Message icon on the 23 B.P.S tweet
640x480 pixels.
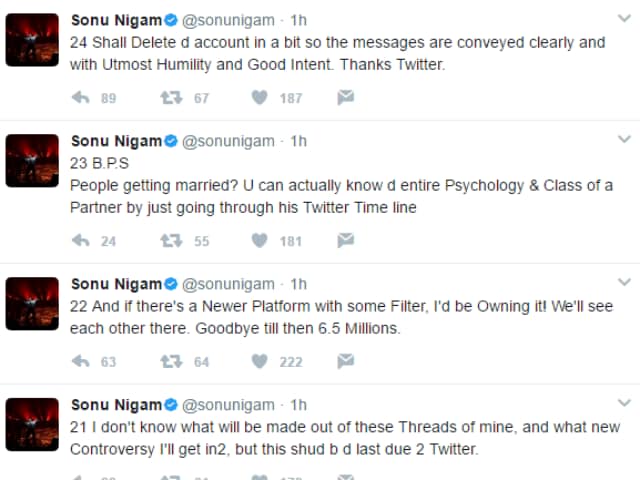345,240
